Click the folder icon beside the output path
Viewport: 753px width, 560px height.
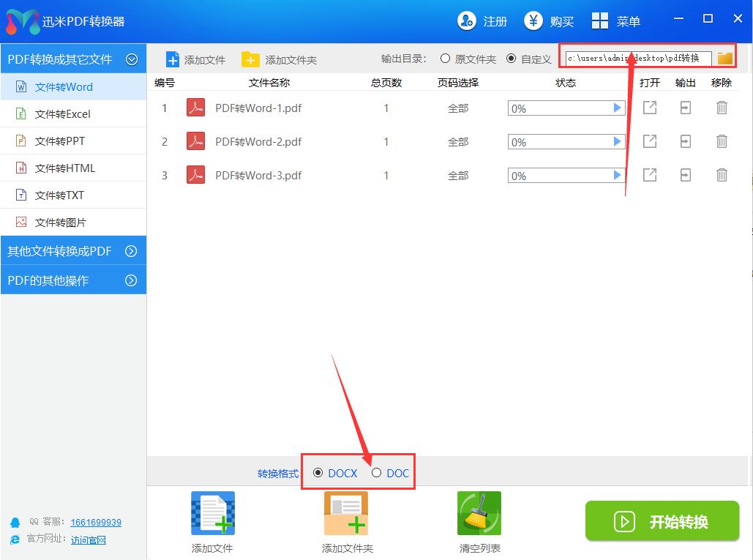[x=724, y=57]
